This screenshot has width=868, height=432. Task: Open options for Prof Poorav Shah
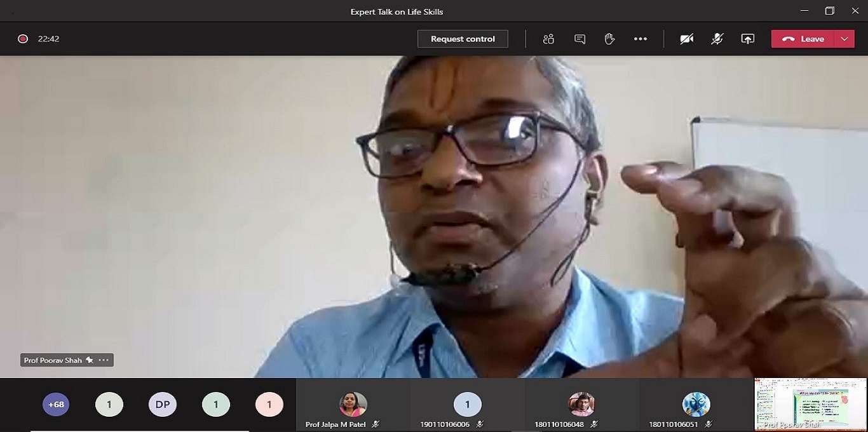click(x=104, y=360)
